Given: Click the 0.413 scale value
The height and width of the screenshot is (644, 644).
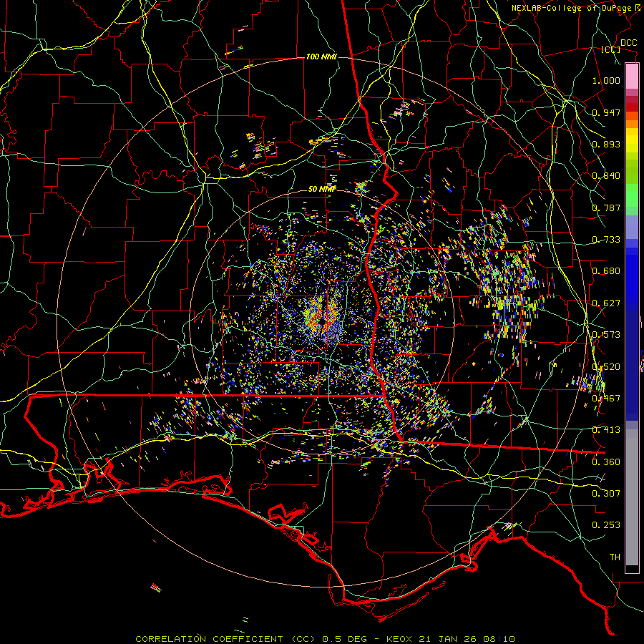Looking at the screenshot, I should (x=606, y=430).
